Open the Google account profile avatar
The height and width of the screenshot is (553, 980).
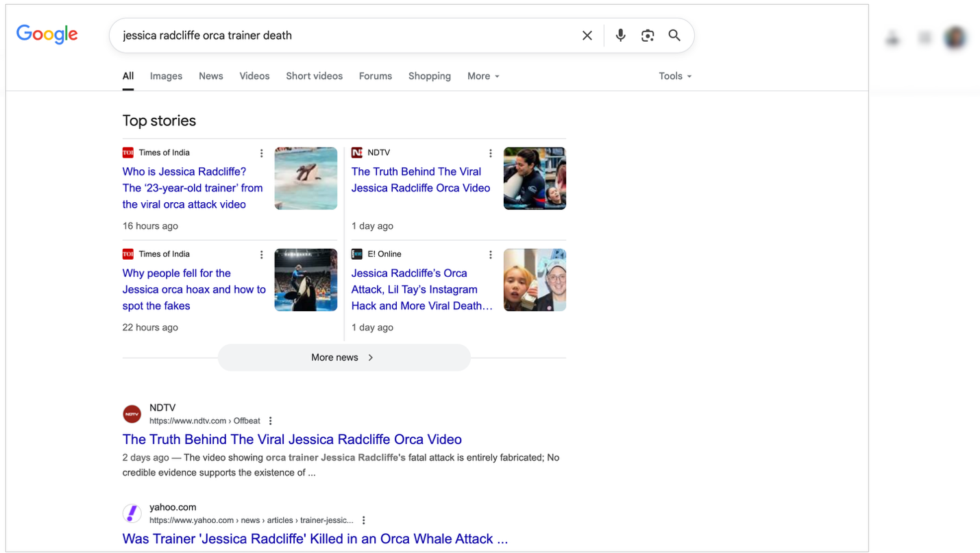(x=955, y=38)
